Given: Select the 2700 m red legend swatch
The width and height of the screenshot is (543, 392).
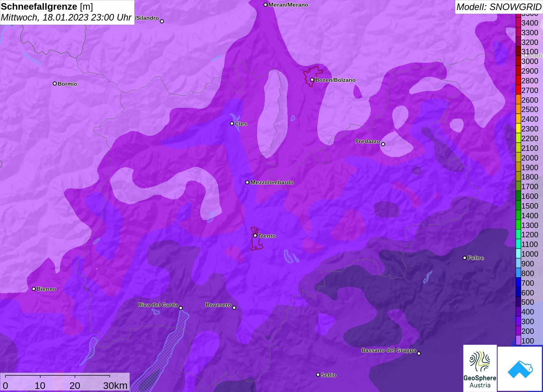Looking at the screenshot, I should (518, 90).
